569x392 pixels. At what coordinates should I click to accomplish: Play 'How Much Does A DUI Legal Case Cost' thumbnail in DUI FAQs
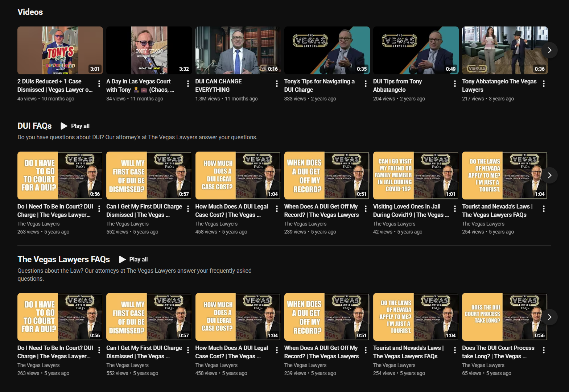point(238,176)
